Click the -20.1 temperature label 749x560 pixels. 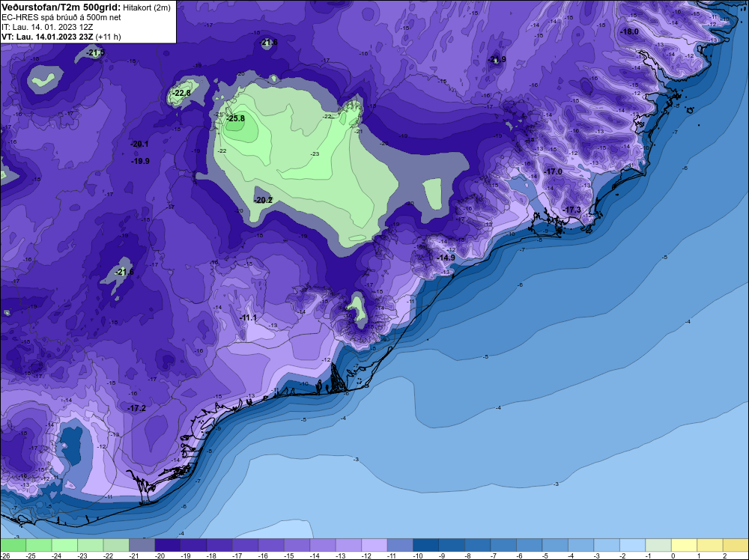tap(139, 144)
